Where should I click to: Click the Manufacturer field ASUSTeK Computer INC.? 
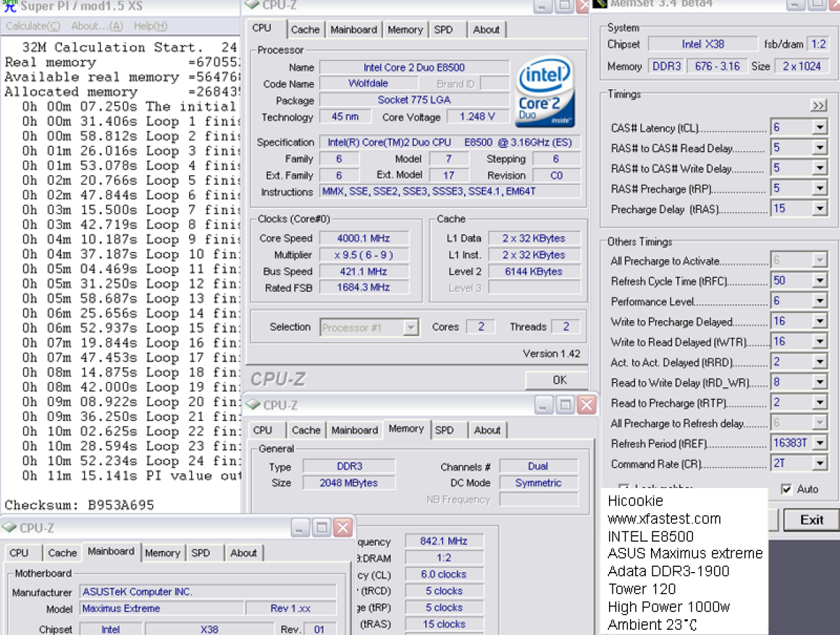pos(208,592)
